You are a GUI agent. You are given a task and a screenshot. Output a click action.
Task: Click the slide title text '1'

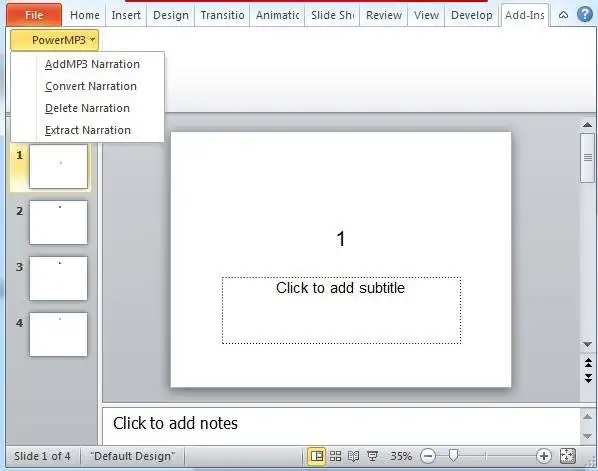tap(341, 239)
